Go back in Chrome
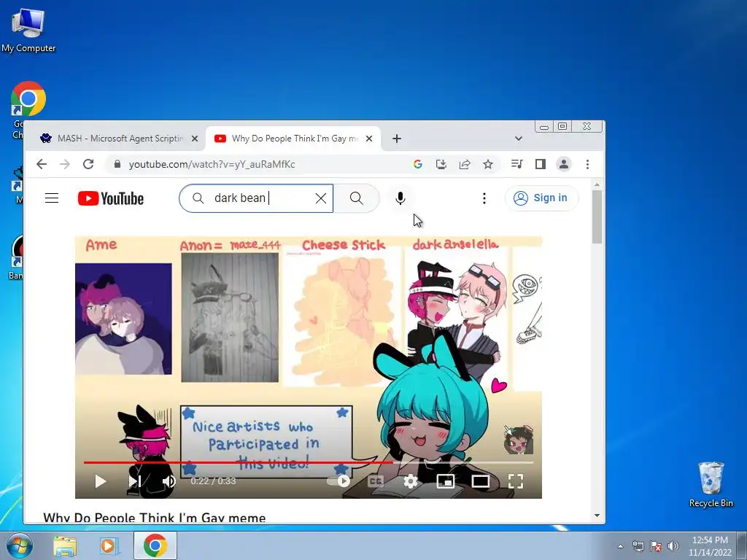Viewport: 747px width, 560px height. point(42,164)
